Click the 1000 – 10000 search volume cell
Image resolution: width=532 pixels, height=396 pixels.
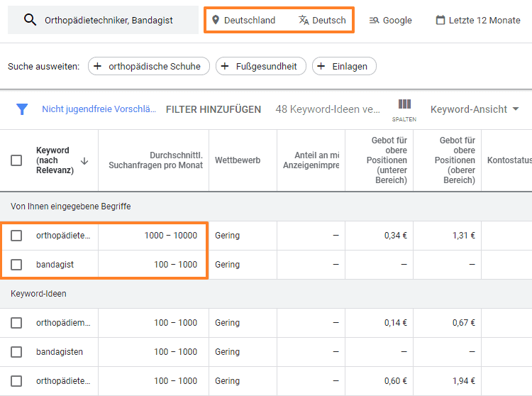tap(171, 236)
